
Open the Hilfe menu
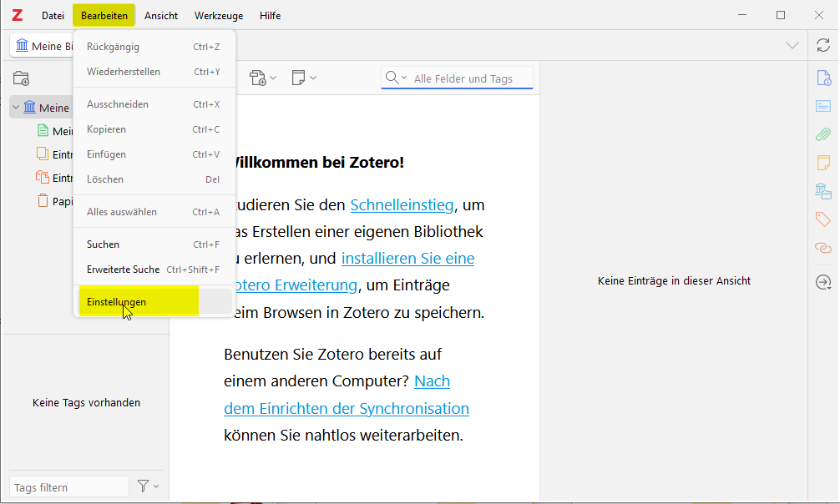(x=270, y=16)
